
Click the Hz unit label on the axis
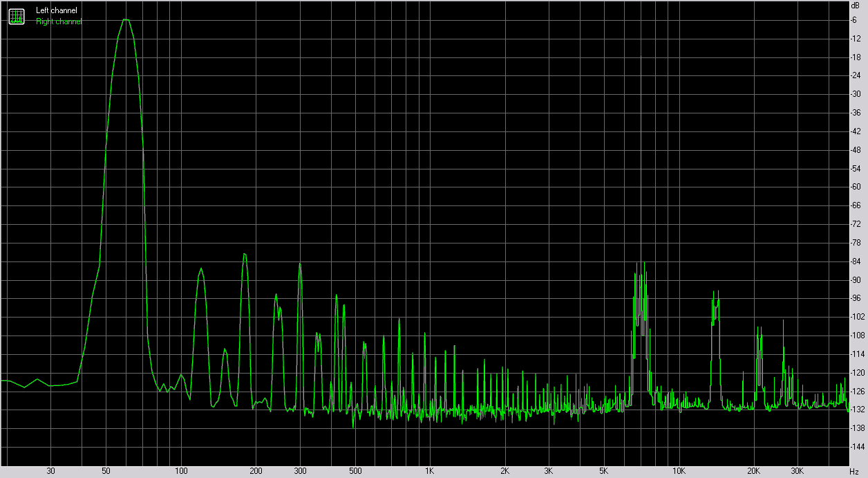(x=854, y=471)
